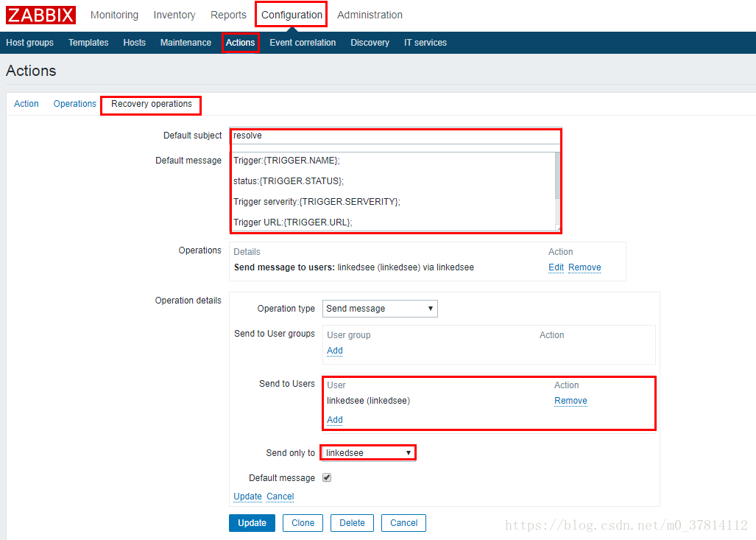This screenshot has width=756, height=540.
Task: Go to Maintenance section
Action: coord(186,43)
